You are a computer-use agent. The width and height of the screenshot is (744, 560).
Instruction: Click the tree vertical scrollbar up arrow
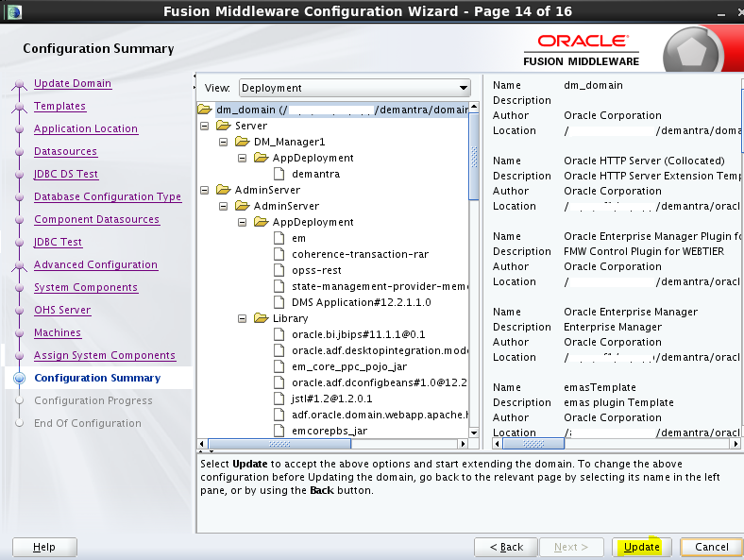[x=474, y=107]
